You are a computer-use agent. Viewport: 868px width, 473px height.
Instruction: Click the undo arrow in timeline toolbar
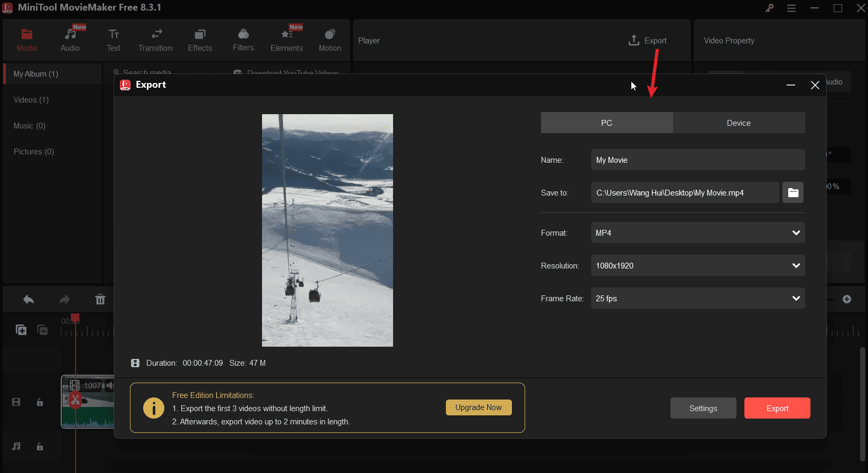pos(29,300)
